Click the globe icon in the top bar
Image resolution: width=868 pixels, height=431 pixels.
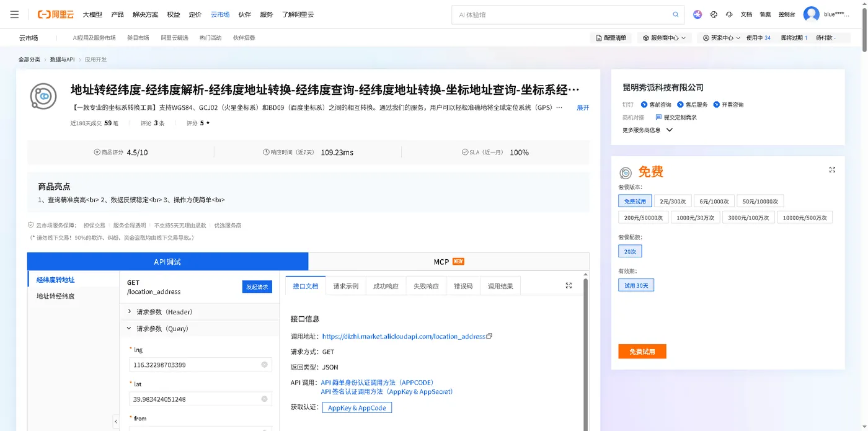coord(714,14)
